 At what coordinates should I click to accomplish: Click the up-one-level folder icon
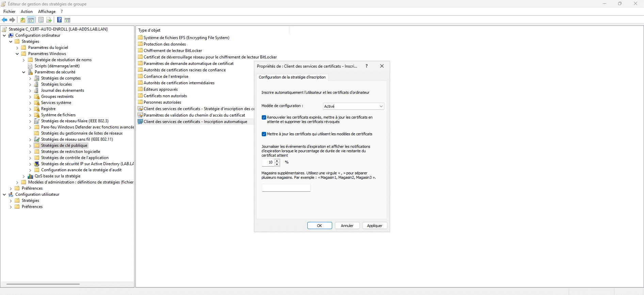click(23, 20)
